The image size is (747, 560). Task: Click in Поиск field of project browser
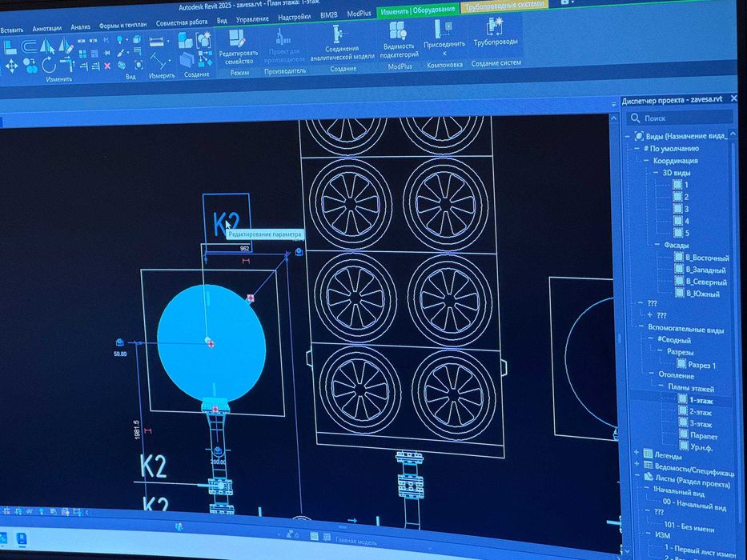(x=681, y=118)
